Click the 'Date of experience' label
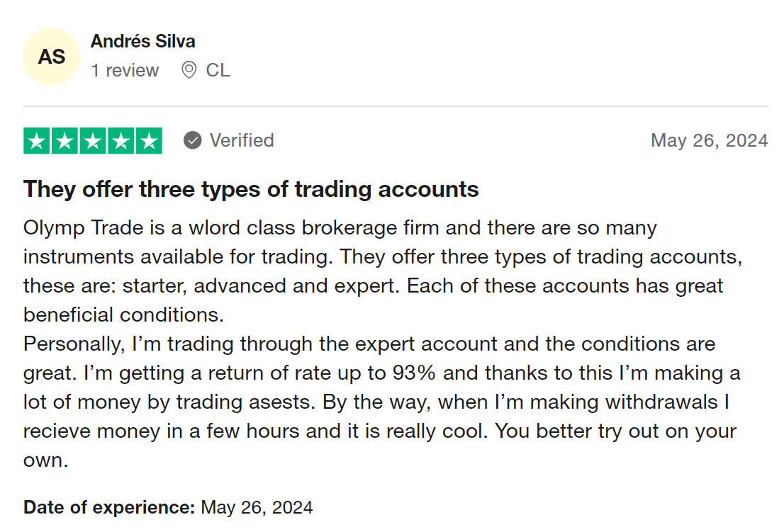This screenshot has width=784, height=532. (x=109, y=507)
